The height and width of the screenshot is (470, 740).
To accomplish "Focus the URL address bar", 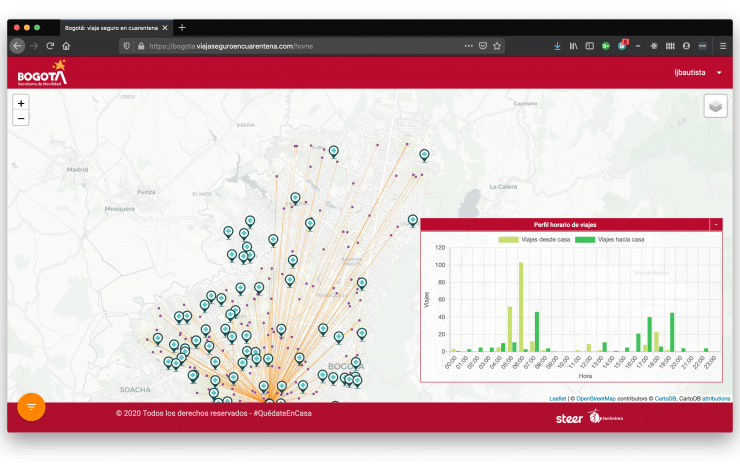I will (302, 46).
